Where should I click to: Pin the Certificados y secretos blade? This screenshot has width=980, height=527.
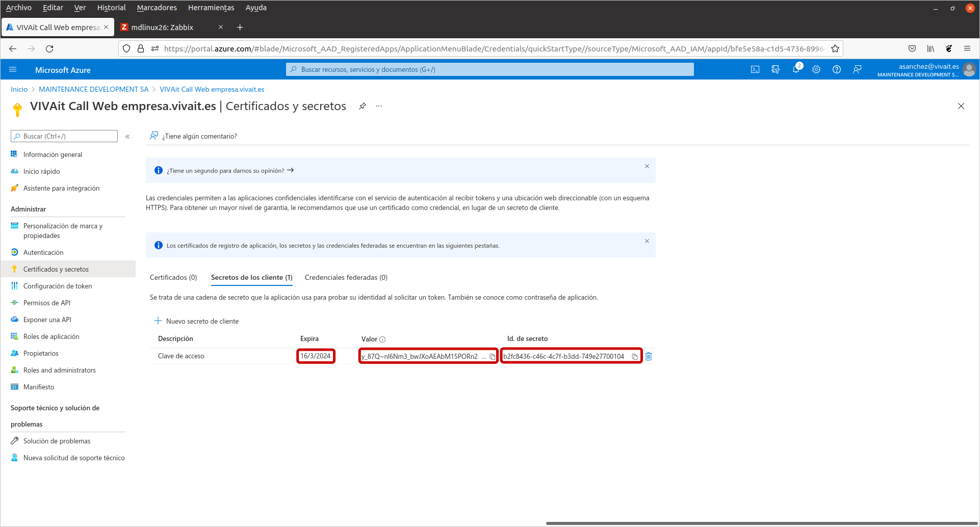tap(363, 106)
